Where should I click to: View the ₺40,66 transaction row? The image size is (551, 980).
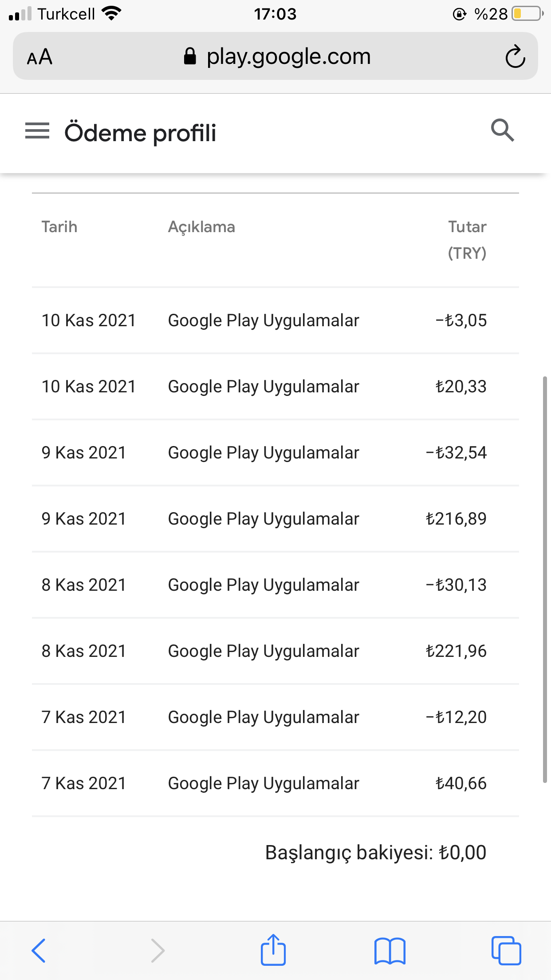[275, 783]
